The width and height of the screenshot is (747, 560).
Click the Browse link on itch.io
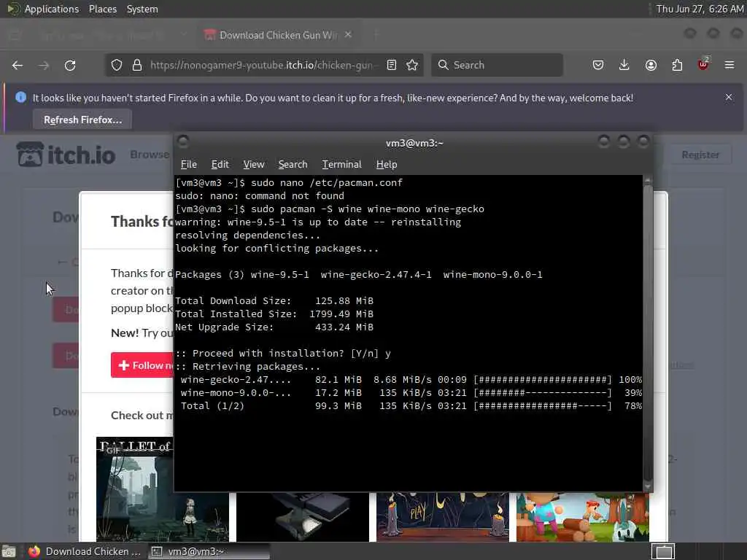click(x=149, y=155)
